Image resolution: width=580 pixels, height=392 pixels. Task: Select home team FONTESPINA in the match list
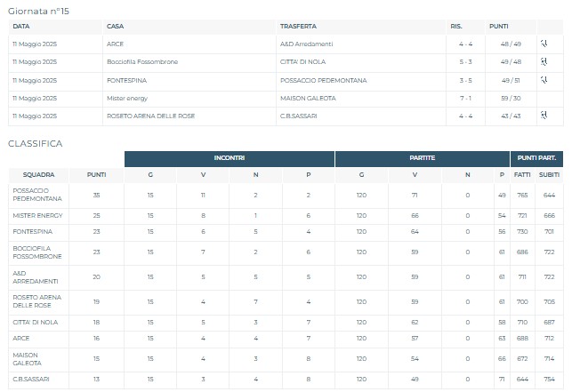coord(126,80)
